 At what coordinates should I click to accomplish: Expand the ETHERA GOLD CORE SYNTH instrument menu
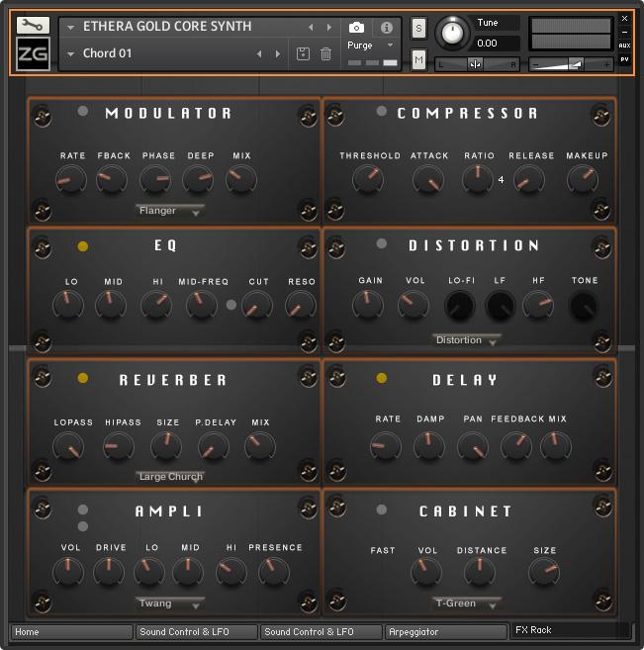(x=70, y=28)
